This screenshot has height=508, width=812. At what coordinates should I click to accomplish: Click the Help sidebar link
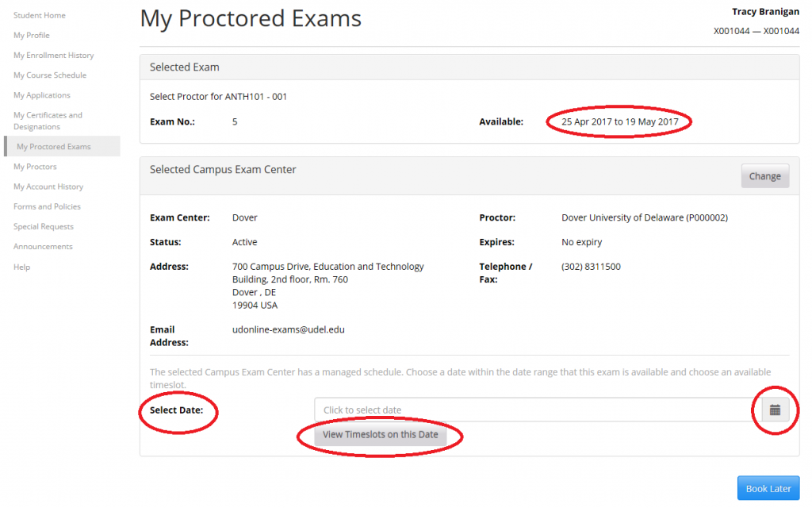[x=22, y=267]
